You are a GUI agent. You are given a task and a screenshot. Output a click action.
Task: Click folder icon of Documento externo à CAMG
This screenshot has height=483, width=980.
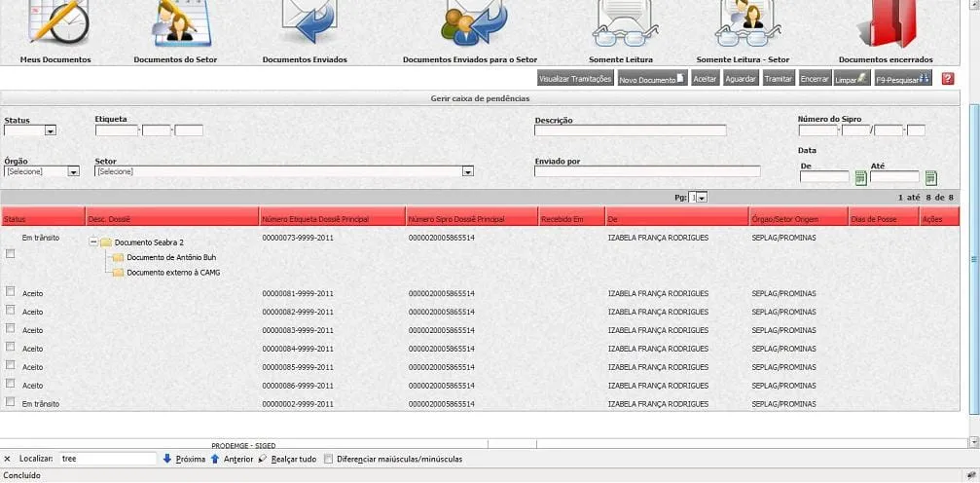pyautogui.click(x=118, y=273)
